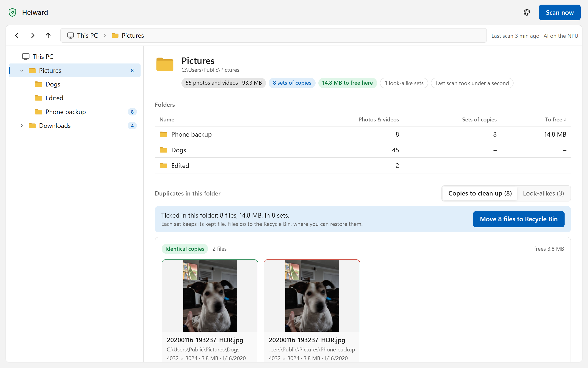Screen dimensions: 588x368
Task: Switch to Copies to clean up (8) tab
Action: point(480,193)
